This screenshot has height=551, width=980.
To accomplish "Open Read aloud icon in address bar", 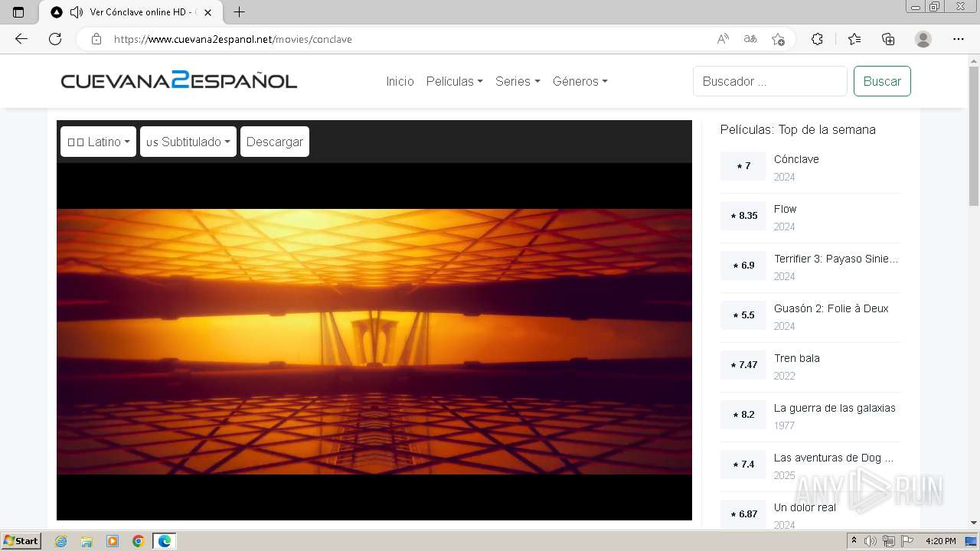I will 723,39.
